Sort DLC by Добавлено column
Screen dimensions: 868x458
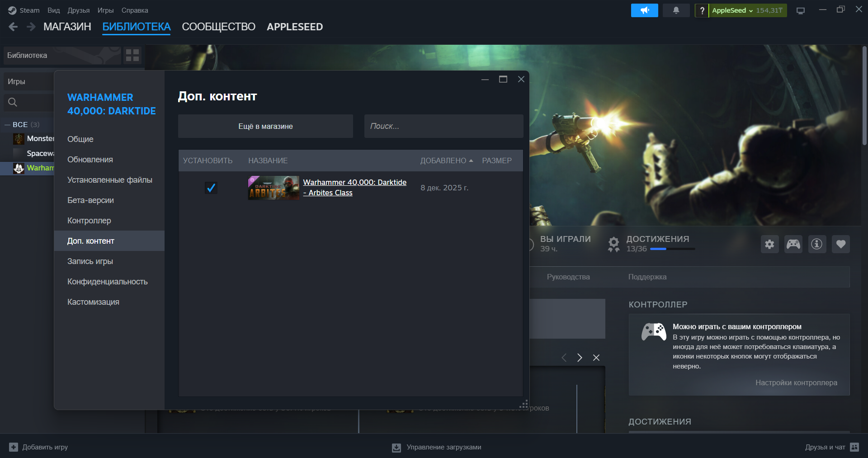point(447,161)
